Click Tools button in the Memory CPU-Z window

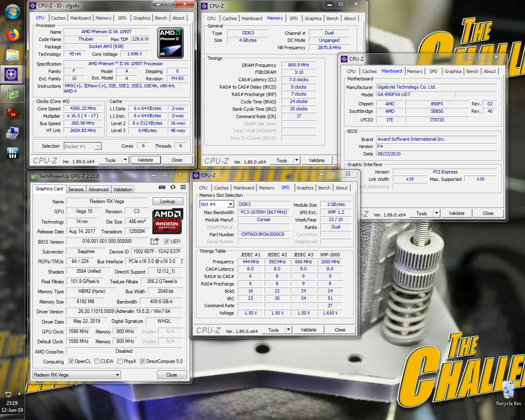click(282, 160)
